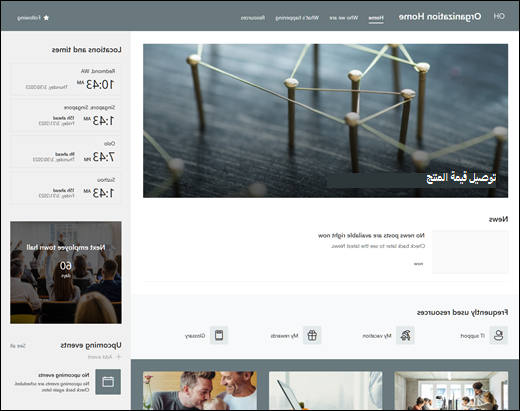Select the Suzhou clock card

[x=66, y=188]
